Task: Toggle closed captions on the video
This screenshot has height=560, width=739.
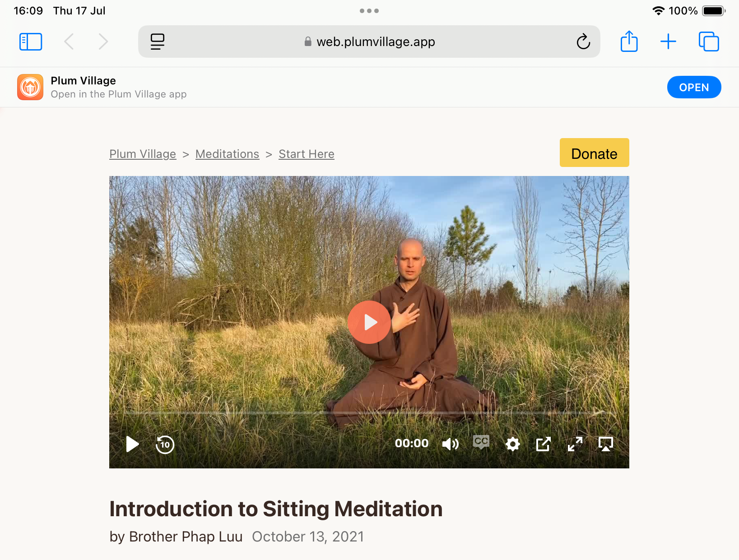Action: [x=481, y=442]
